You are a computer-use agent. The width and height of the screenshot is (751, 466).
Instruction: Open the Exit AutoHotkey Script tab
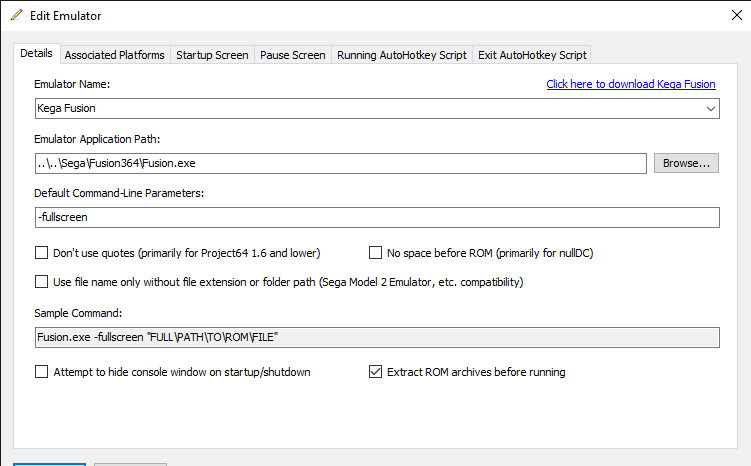532,55
